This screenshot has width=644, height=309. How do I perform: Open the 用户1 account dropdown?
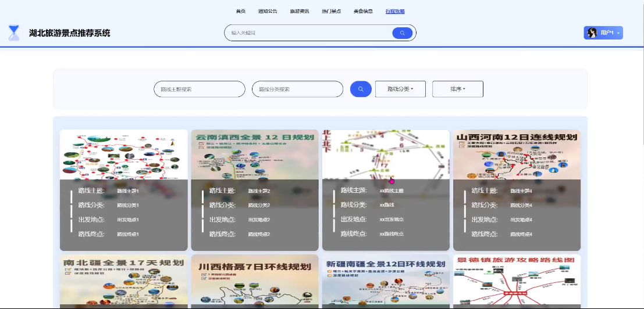click(x=603, y=33)
